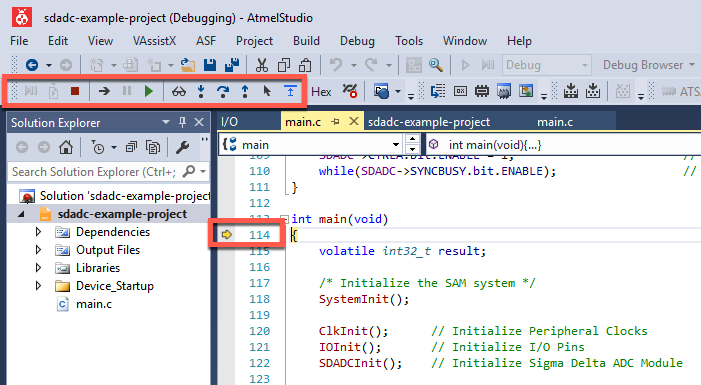Image resolution: width=701 pixels, height=385 pixels.
Task: Step Into with down arrow icon
Action: 201,91
